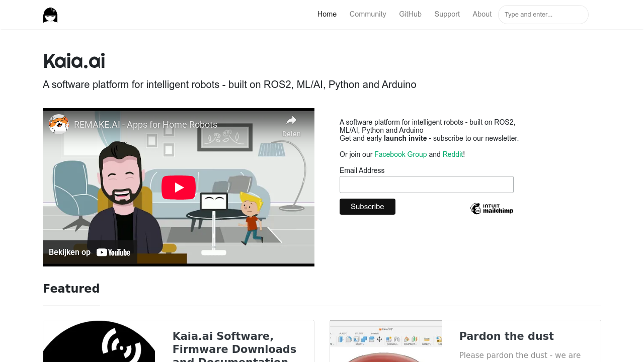Screen dimensions: 644x362
Task: Open the Support page
Action: pyautogui.click(x=447, y=14)
